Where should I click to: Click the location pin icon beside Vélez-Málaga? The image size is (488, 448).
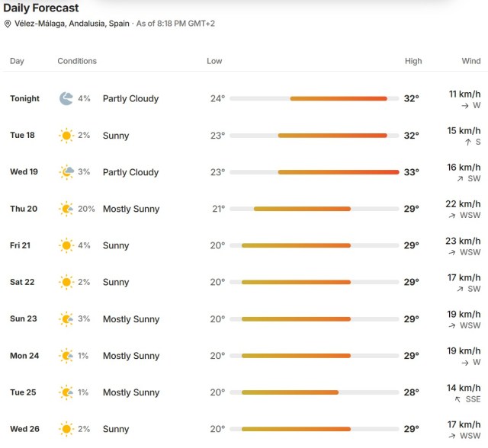point(8,24)
